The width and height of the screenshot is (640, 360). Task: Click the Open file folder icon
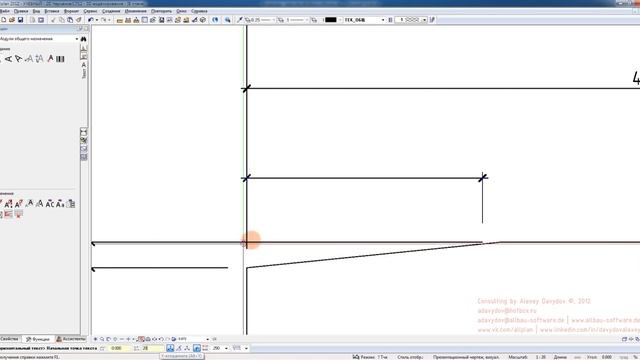tap(12, 20)
